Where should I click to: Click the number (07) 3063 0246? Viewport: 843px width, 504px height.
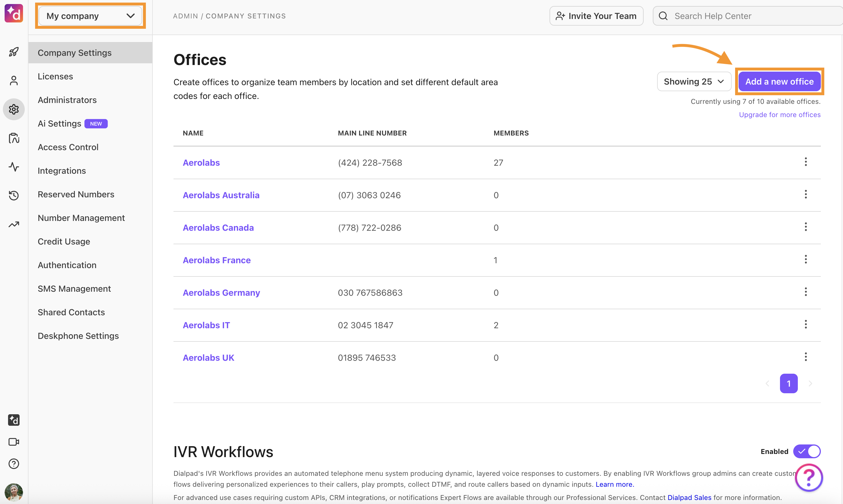(369, 195)
